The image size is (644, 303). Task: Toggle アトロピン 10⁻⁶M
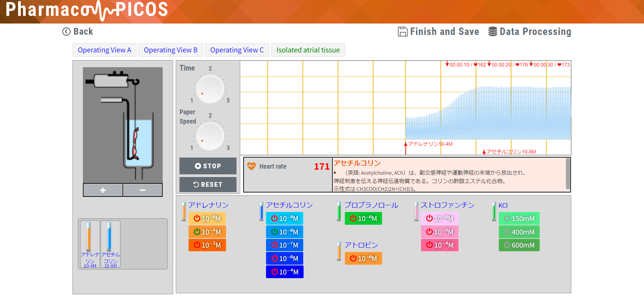[364, 258]
